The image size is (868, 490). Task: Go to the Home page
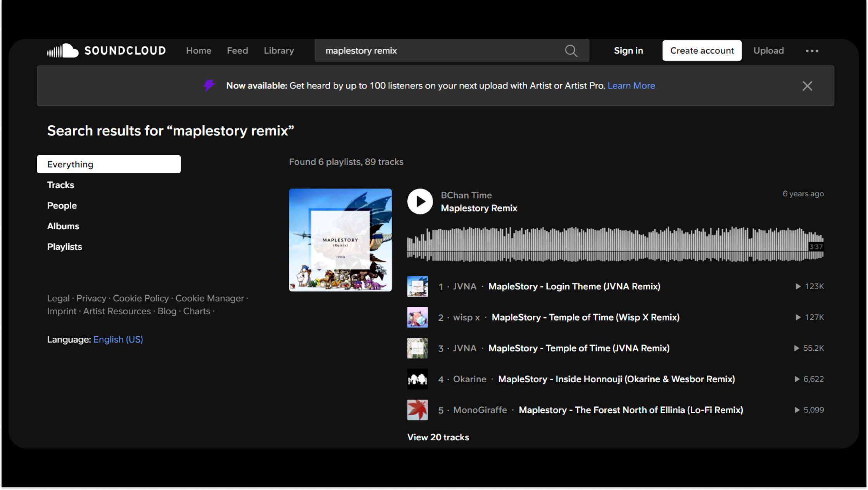point(198,50)
